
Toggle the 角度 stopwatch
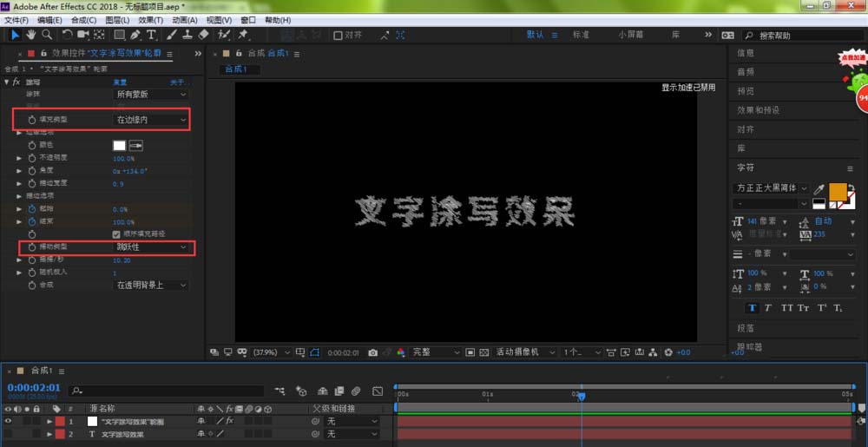32,170
